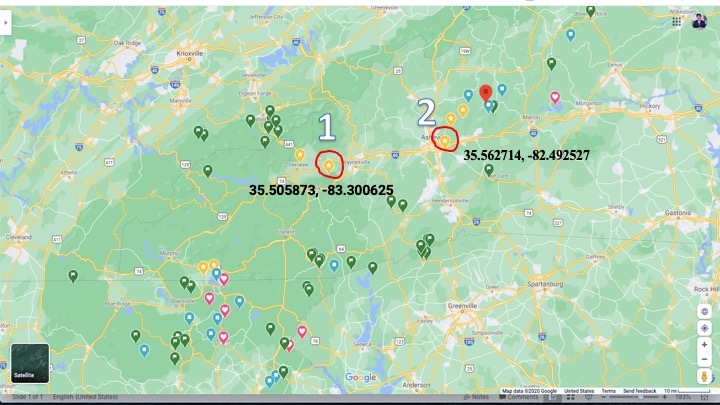
Task: Open the Terms link on map
Action: pos(608,391)
